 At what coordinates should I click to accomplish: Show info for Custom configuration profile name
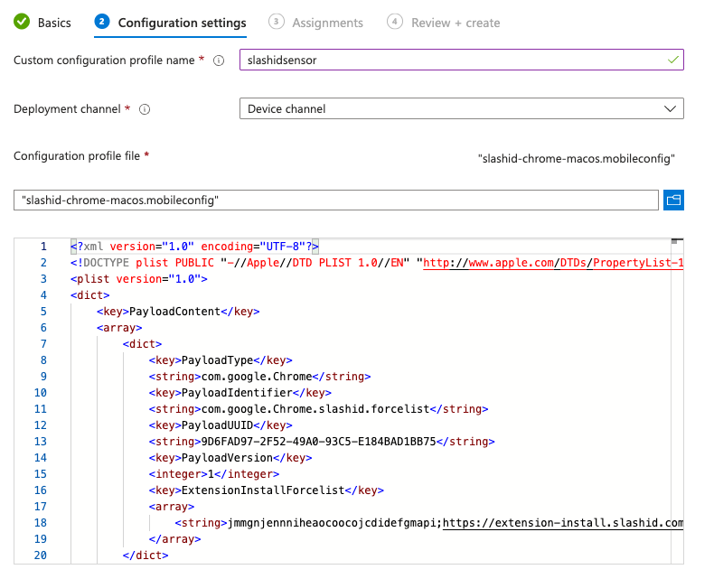[219, 61]
